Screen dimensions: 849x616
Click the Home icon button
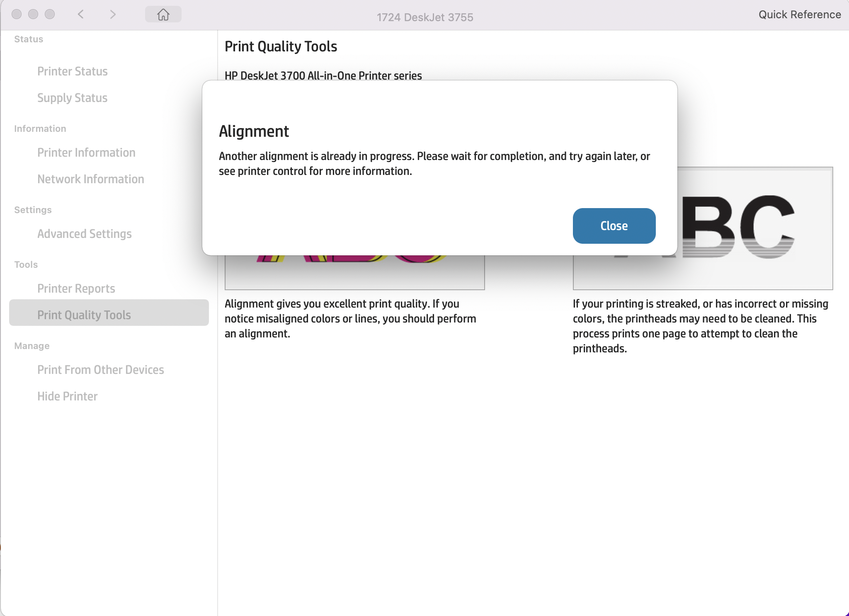tap(163, 15)
